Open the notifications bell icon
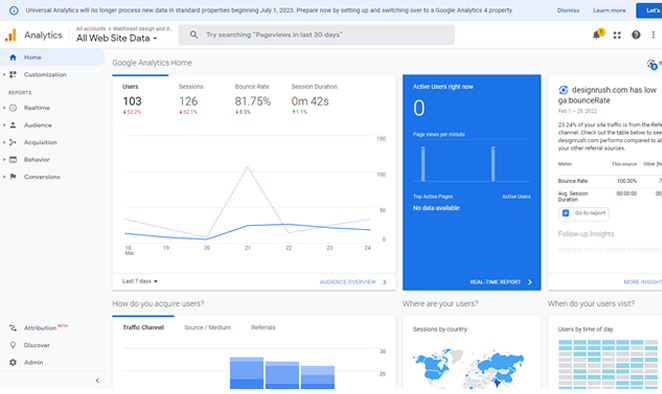The image size is (662, 394). (597, 35)
